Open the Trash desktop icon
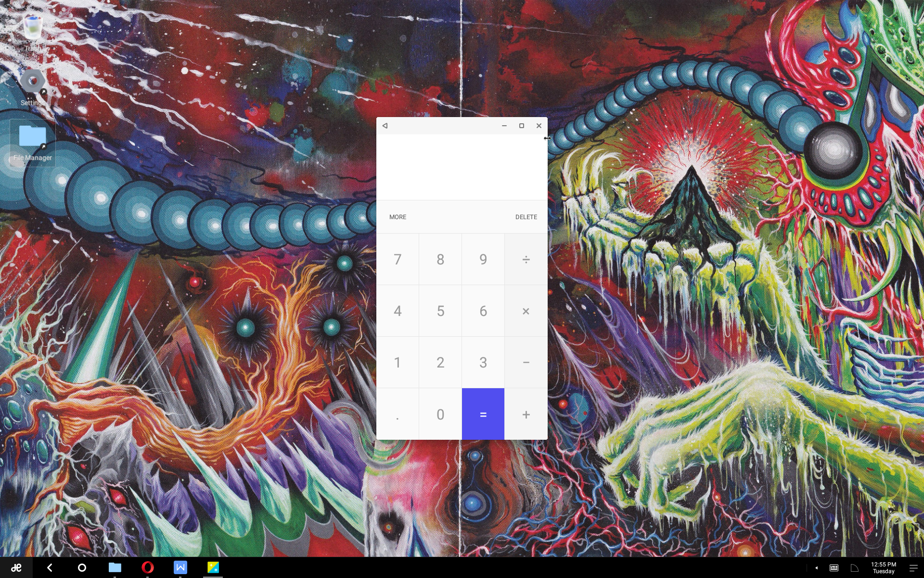924x578 pixels. pos(33,32)
